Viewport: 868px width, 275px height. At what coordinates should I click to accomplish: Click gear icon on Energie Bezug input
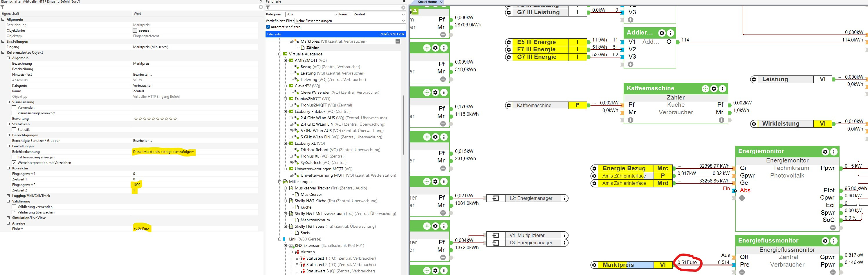pos(594,169)
